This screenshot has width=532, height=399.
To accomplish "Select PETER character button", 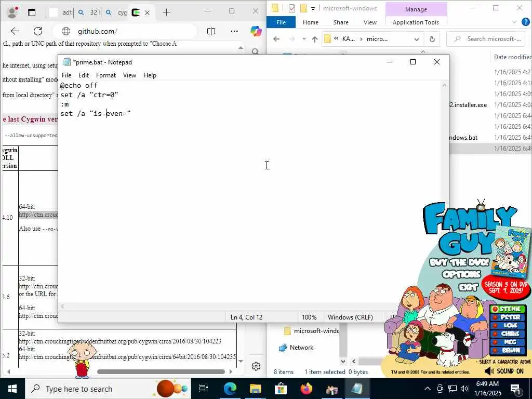I will pyautogui.click(x=508, y=317).
